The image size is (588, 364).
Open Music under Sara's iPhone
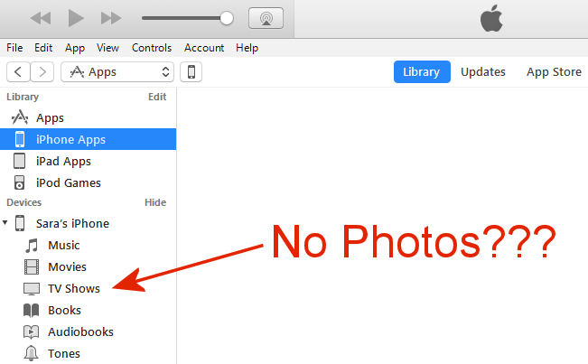point(64,245)
